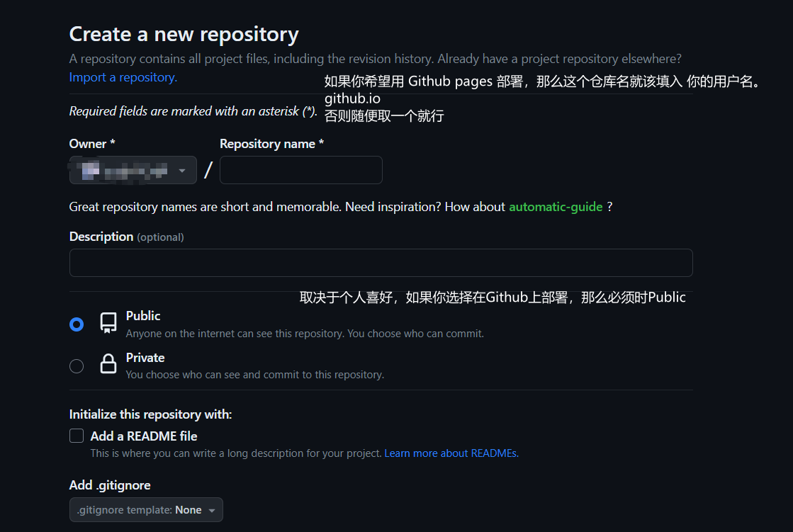Click the Owner avatar image
The height and width of the screenshot is (532, 793).
coord(91,171)
